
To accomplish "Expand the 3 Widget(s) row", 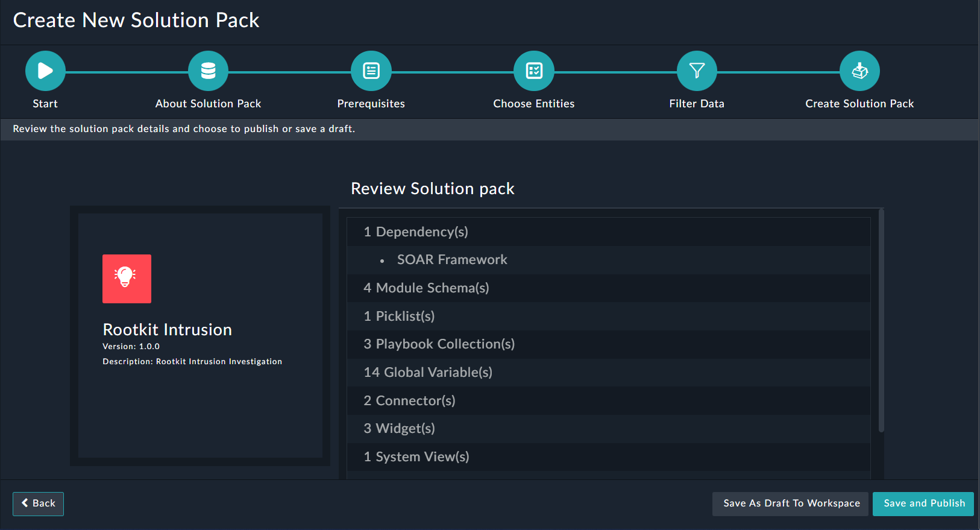I will [609, 429].
